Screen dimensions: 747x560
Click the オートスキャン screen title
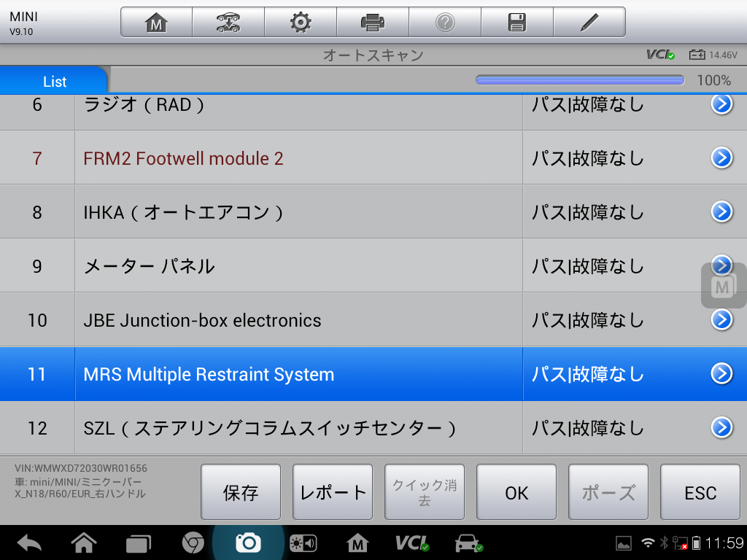click(x=373, y=55)
